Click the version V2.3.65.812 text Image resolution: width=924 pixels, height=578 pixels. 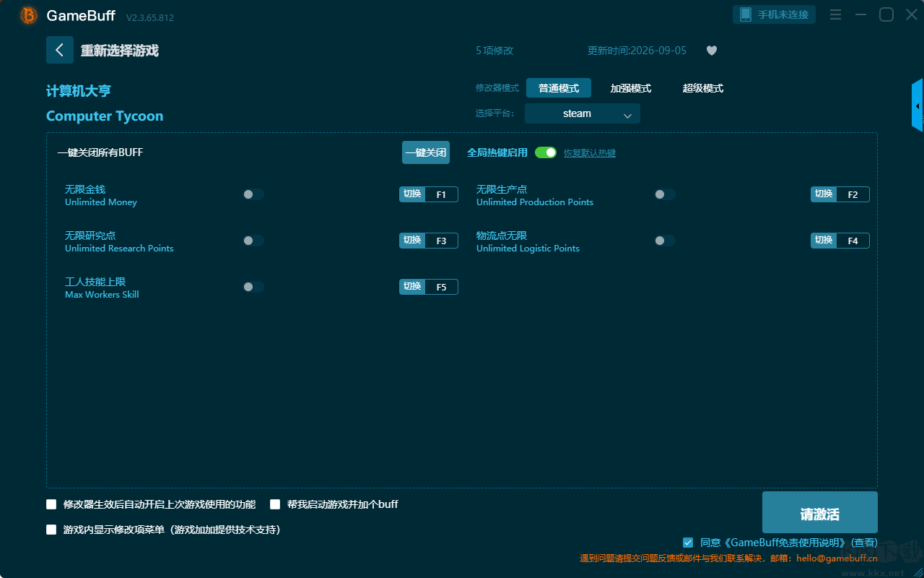pos(150,17)
